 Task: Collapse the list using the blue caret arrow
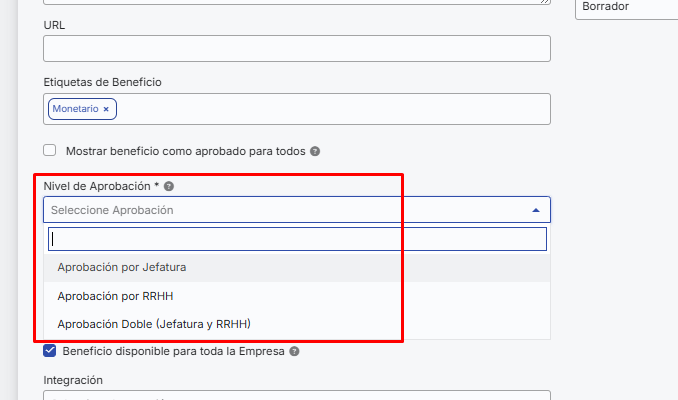click(536, 210)
